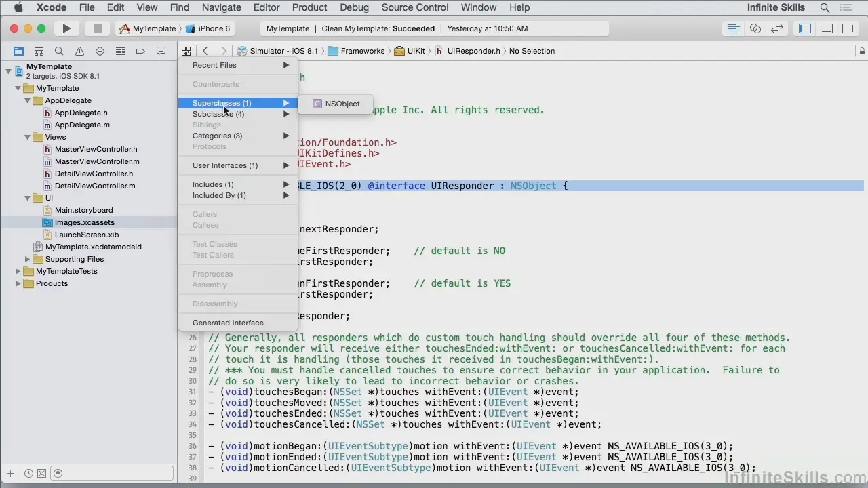
Task: Stop the running app with the Stop button
Action: [x=97, y=28]
